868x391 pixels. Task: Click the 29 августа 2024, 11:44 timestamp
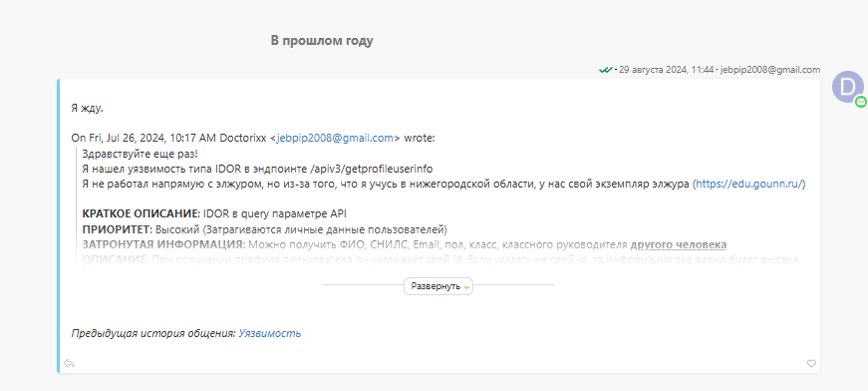[x=666, y=70]
